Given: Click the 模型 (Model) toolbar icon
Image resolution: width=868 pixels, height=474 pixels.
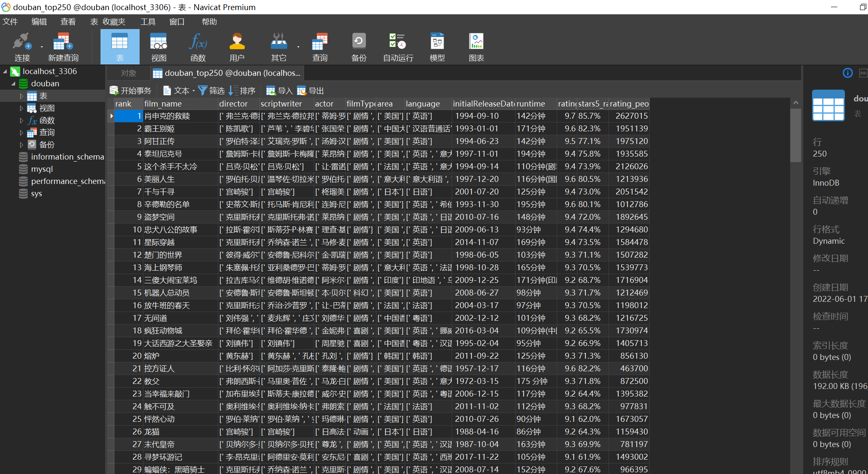Looking at the screenshot, I should click(437, 47).
